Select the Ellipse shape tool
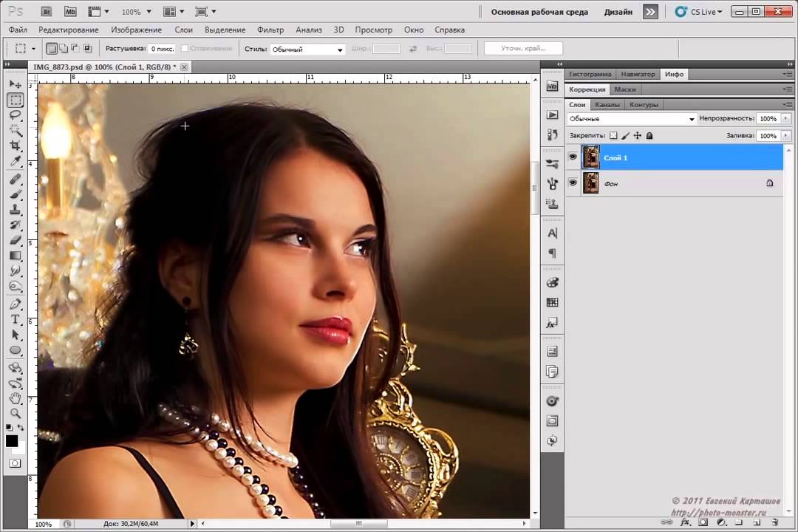The height and width of the screenshot is (532, 798). coord(16,349)
